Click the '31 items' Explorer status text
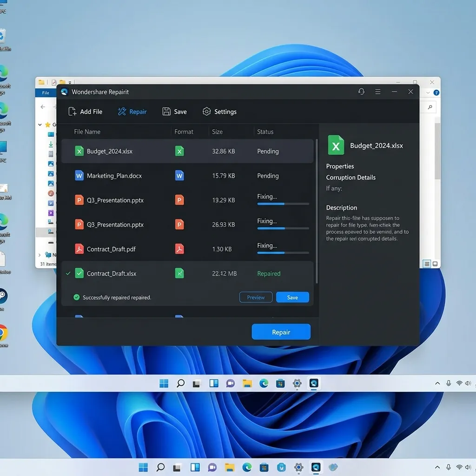 click(x=48, y=264)
